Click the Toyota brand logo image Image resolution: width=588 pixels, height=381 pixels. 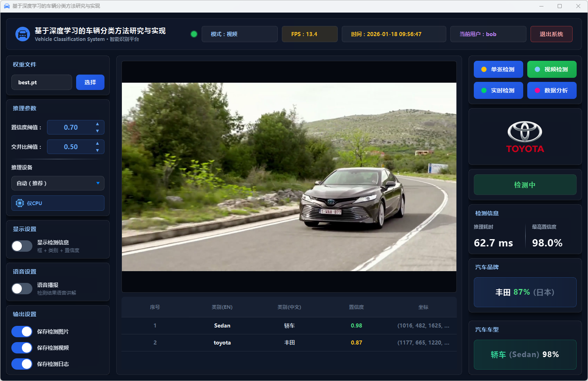click(x=525, y=137)
